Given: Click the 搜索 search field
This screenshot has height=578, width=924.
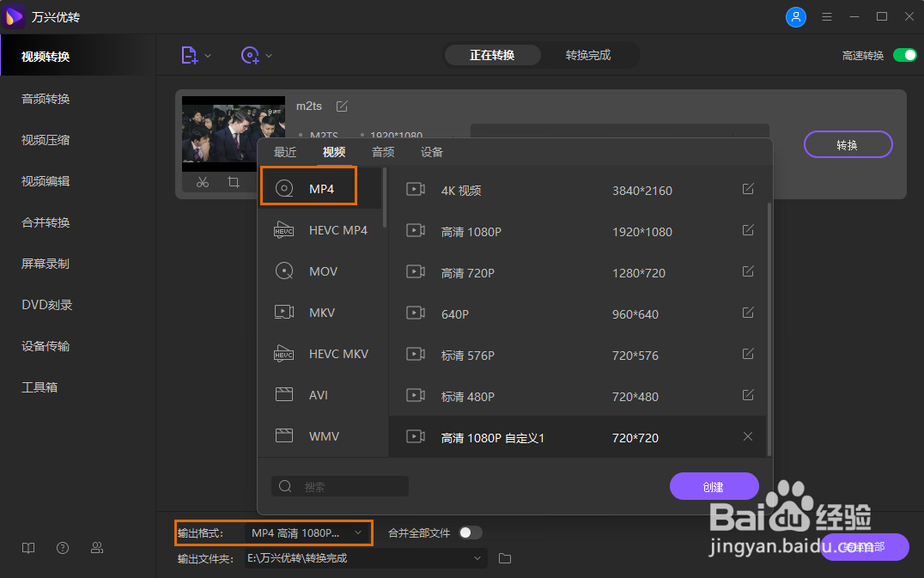Looking at the screenshot, I should (340, 487).
